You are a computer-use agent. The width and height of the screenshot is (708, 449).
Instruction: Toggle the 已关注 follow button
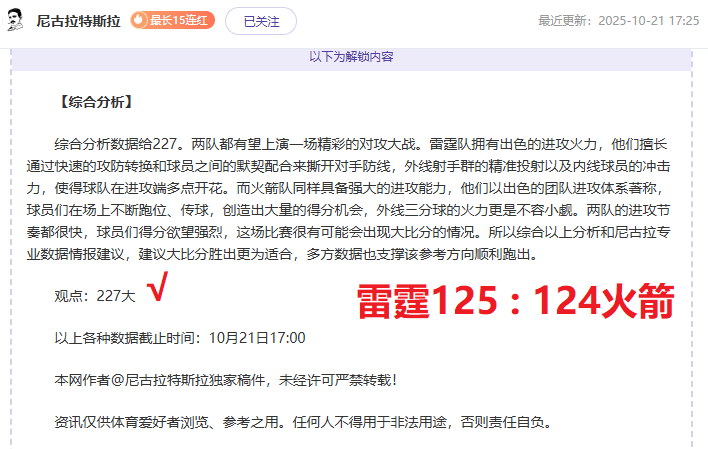click(x=261, y=21)
